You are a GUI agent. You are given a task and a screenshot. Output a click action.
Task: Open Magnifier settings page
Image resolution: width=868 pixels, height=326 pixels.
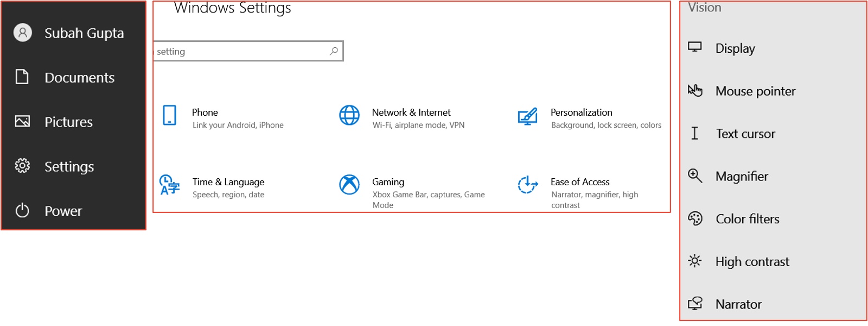(x=773, y=176)
